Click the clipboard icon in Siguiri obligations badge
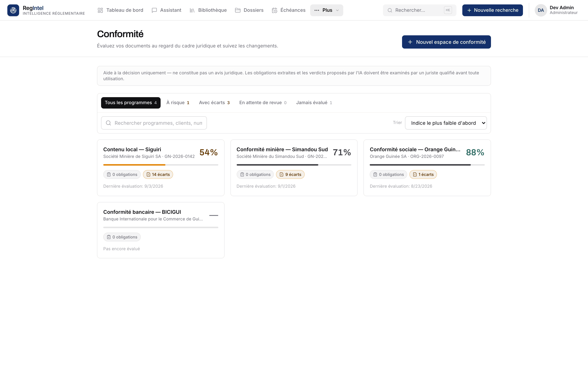588x368 pixels. tap(109, 174)
